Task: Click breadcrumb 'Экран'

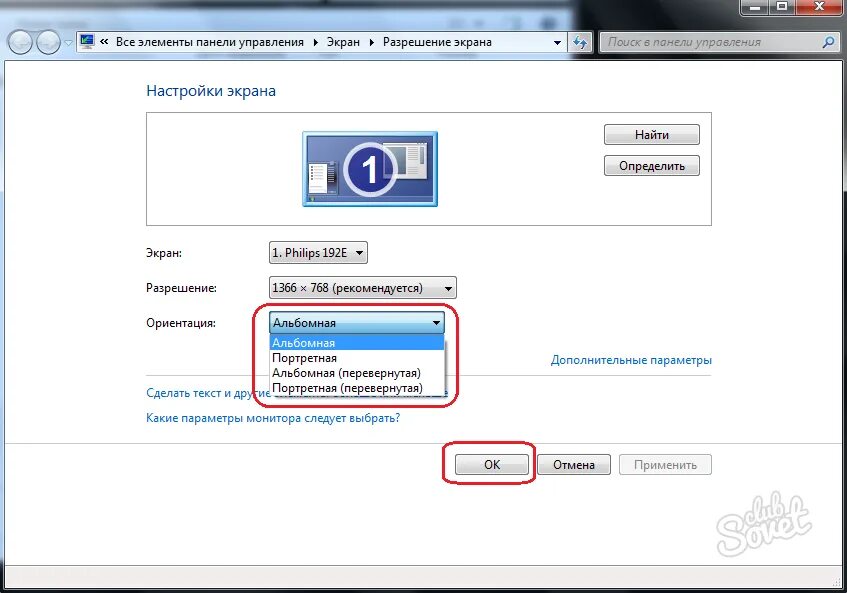Action: pos(343,42)
